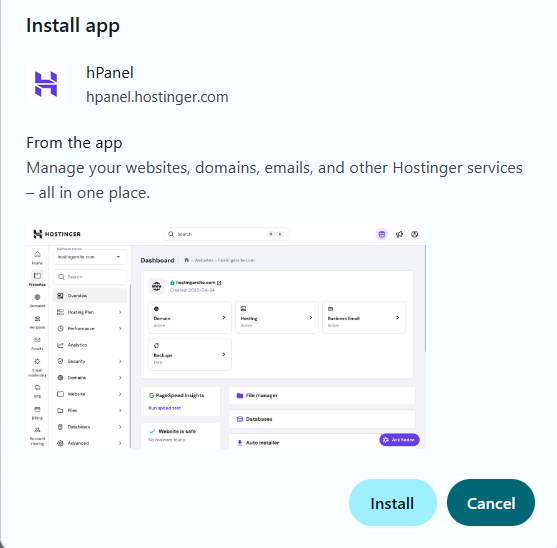Open the hPanel dashboard screenshot preview
The image size is (557, 548).
(x=226, y=336)
